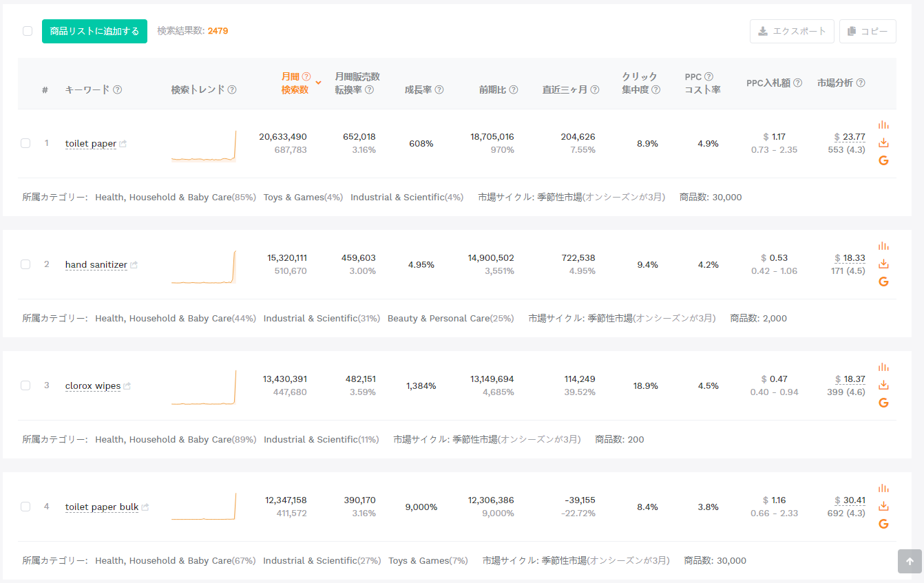924x583 pixels.
Task: Open external link icon next to clorox wipes
Action: point(127,386)
